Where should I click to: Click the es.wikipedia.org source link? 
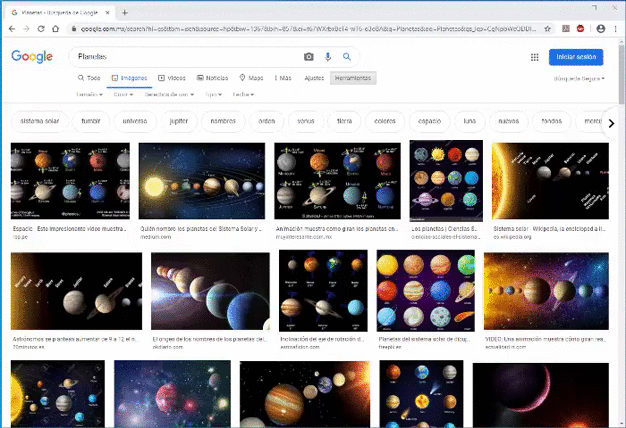pyautogui.click(x=512, y=237)
